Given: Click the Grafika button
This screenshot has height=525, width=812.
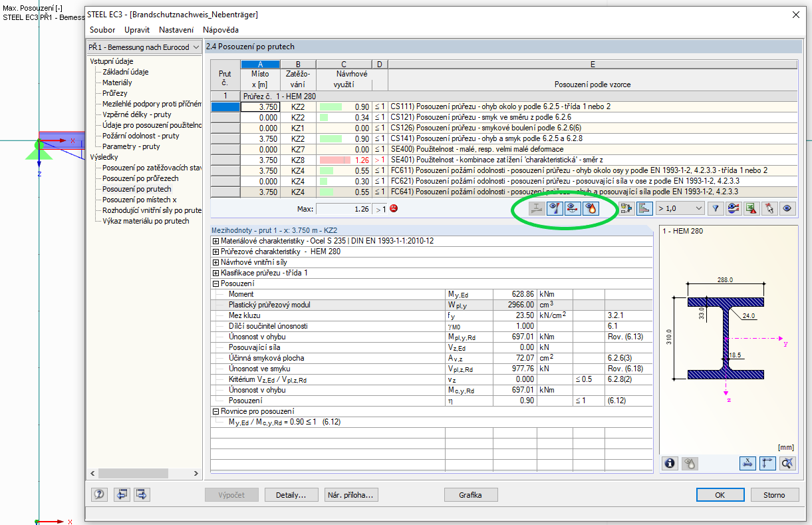Looking at the screenshot, I should coord(470,495).
